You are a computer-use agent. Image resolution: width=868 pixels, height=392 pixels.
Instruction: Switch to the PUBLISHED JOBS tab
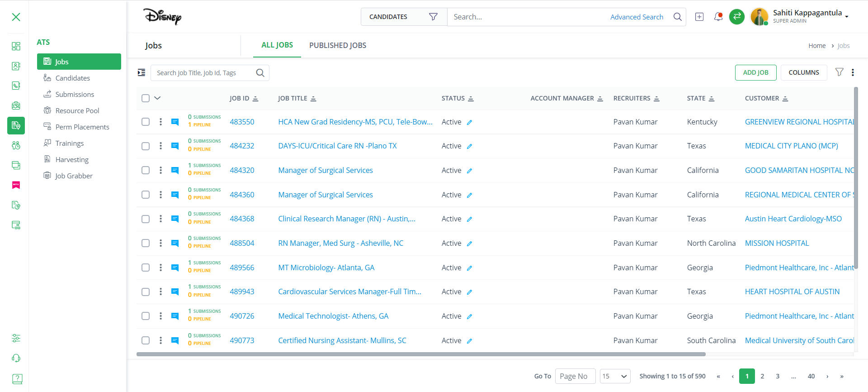tap(338, 45)
